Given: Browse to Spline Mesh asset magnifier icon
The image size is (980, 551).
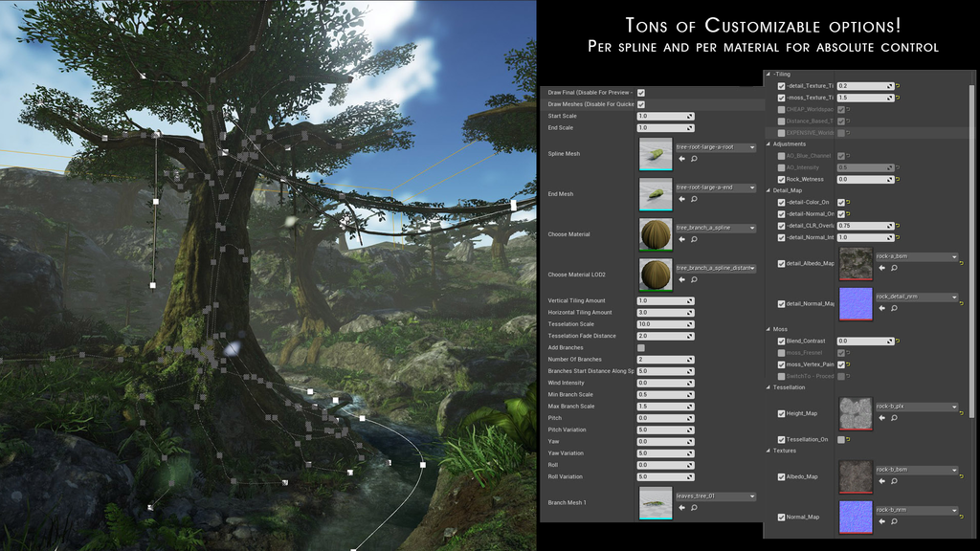Looking at the screenshot, I should point(694,159).
